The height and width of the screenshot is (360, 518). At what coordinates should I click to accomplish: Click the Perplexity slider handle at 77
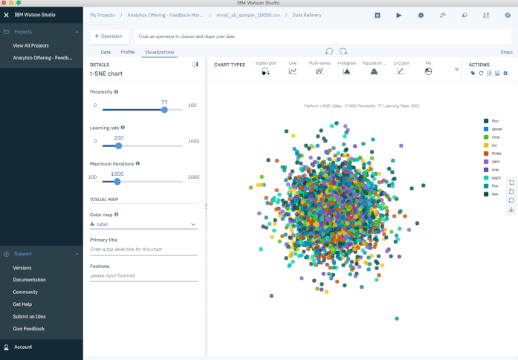coord(164,110)
